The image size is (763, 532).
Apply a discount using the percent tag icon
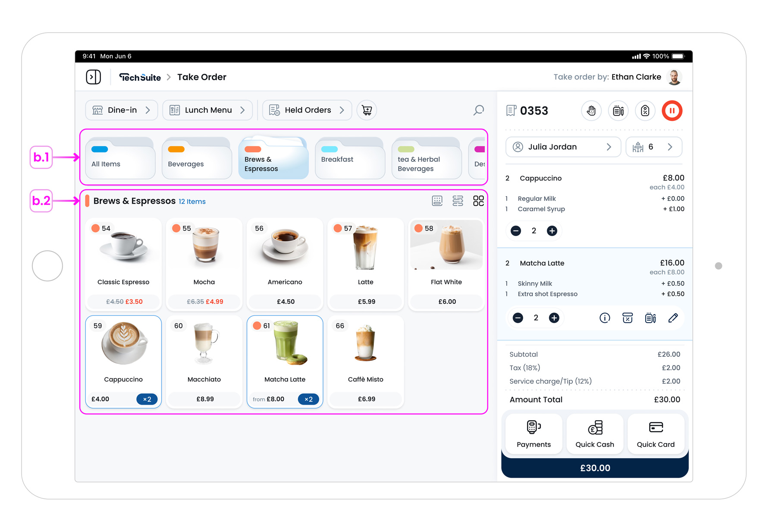click(645, 111)
